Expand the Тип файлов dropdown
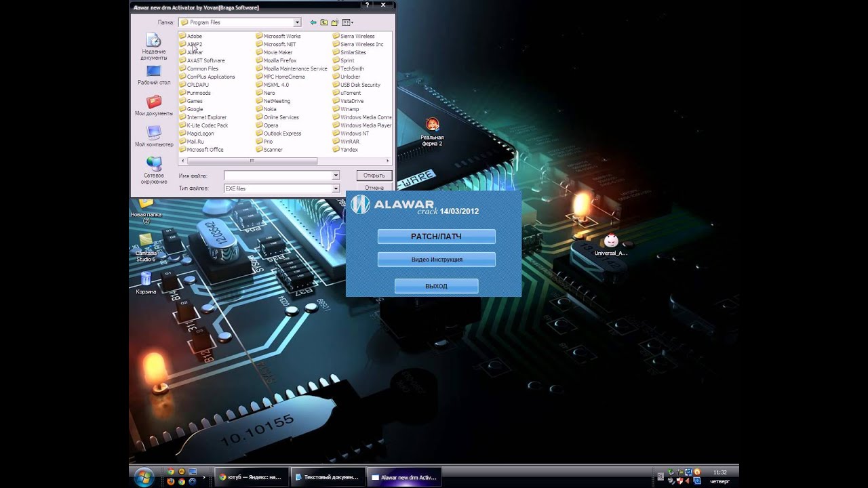Image resolution: width=868 pixels, height=488 pixels. pos(336,188)
